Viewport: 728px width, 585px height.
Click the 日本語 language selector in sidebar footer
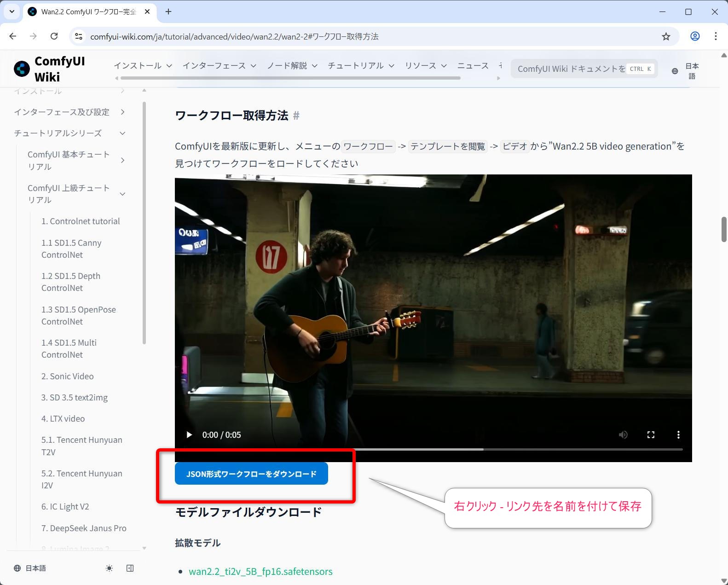[30, 568]
